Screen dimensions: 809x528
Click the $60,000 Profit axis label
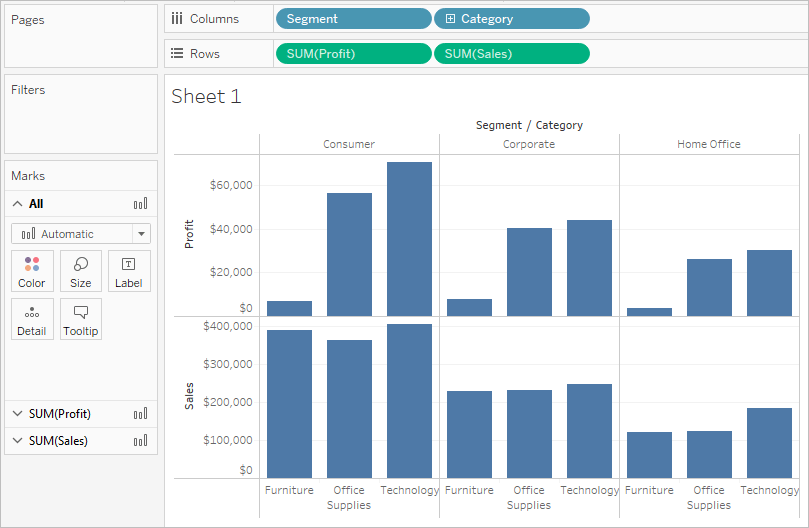pyautogui.click(x=231, y=185)
